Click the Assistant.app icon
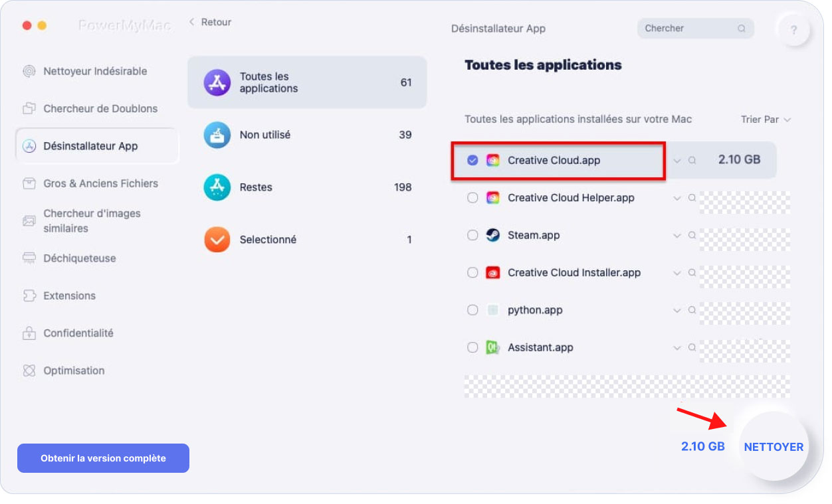This screenshot has height=504, width=832. coord(492,347)
